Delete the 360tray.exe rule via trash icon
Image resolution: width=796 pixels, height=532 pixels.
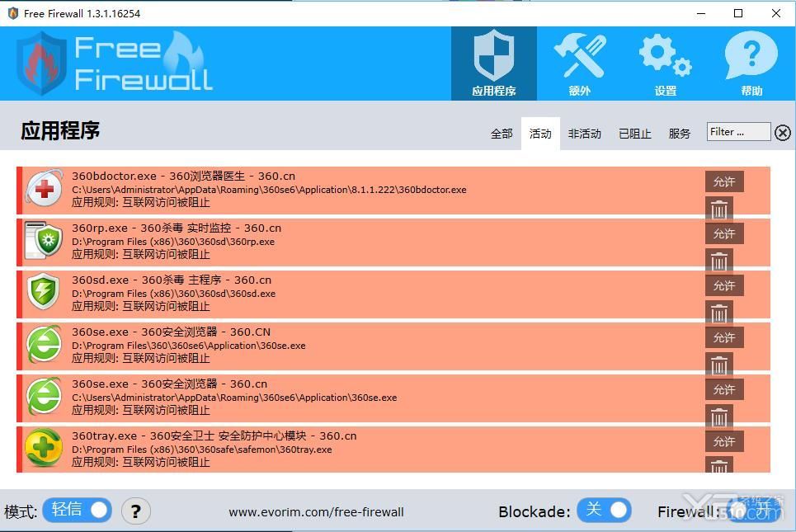(x=718, y=464)
